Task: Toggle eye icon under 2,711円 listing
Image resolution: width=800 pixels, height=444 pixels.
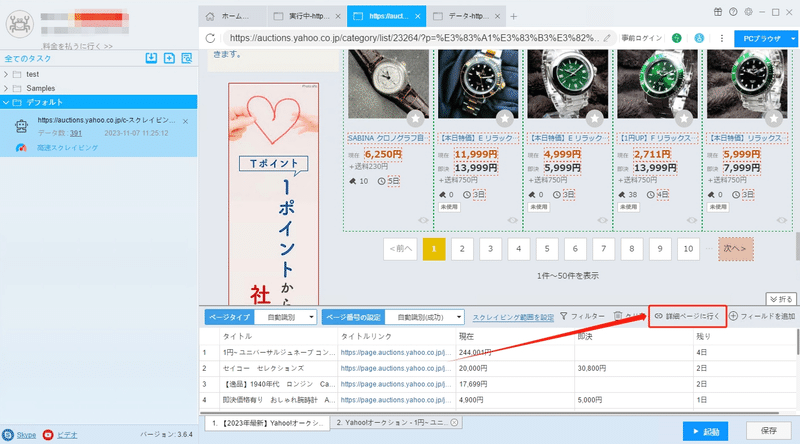Action: (x=692, y=220)
